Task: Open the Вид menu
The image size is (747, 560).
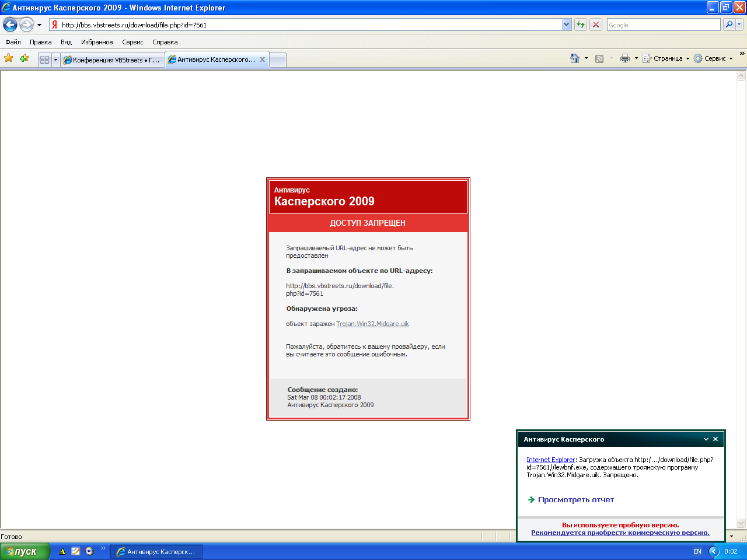Action: (x=66, y=42)
